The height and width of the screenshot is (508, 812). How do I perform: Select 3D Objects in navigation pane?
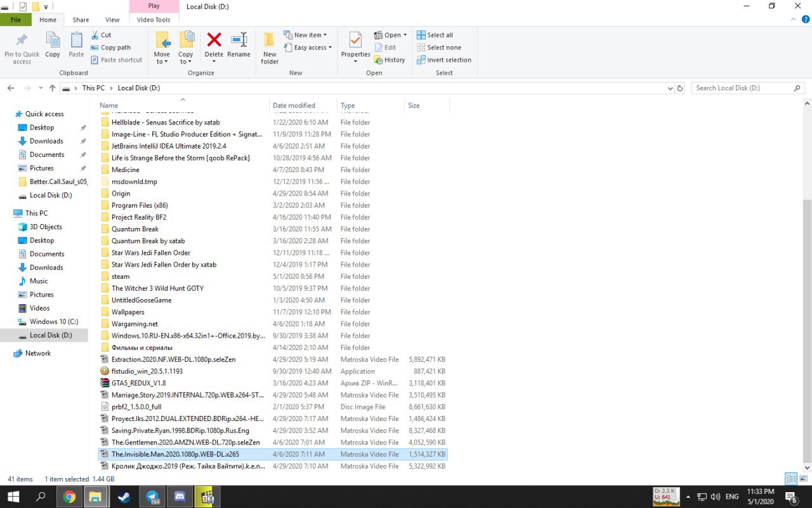click(46, 227)
